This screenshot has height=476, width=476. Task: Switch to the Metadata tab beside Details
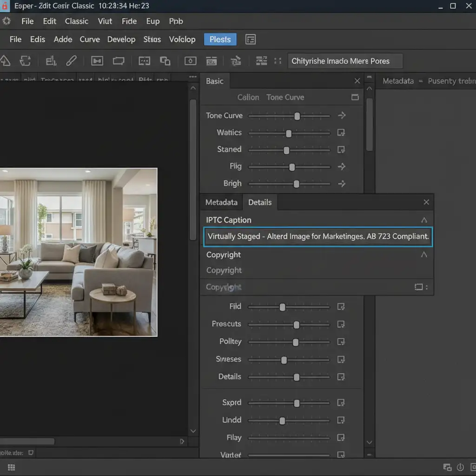coord(221,202)
